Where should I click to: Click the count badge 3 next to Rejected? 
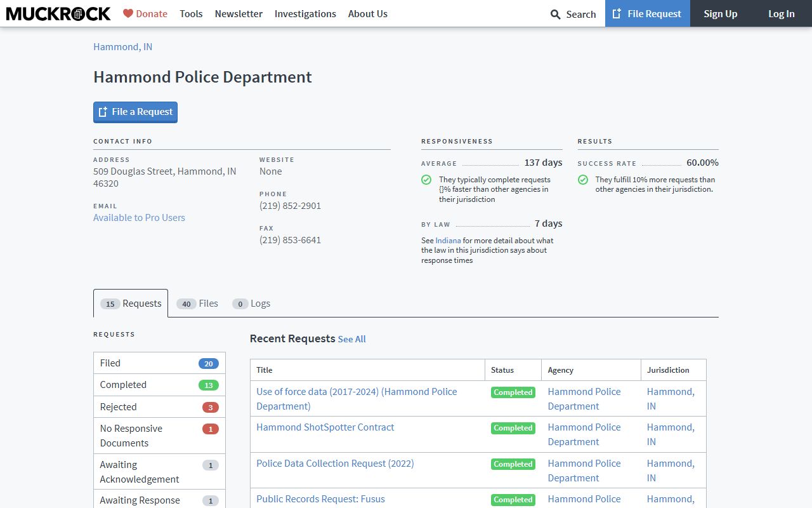pos(211,407)
